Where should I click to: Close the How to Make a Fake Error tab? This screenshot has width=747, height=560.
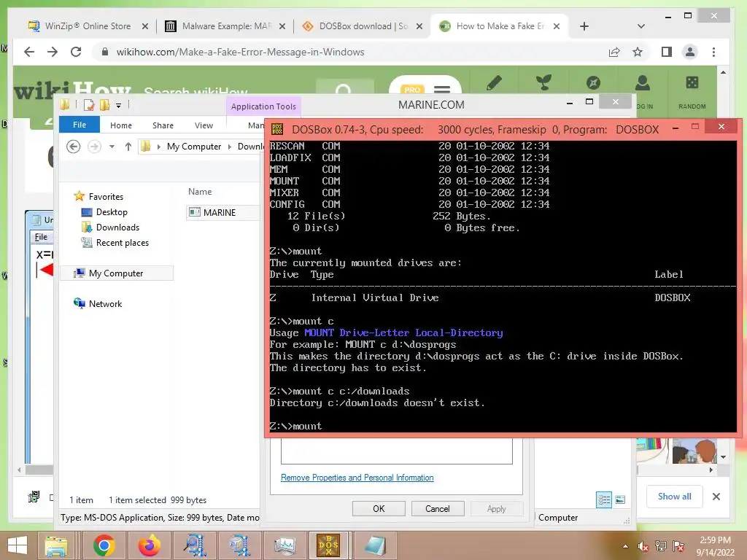557,26
